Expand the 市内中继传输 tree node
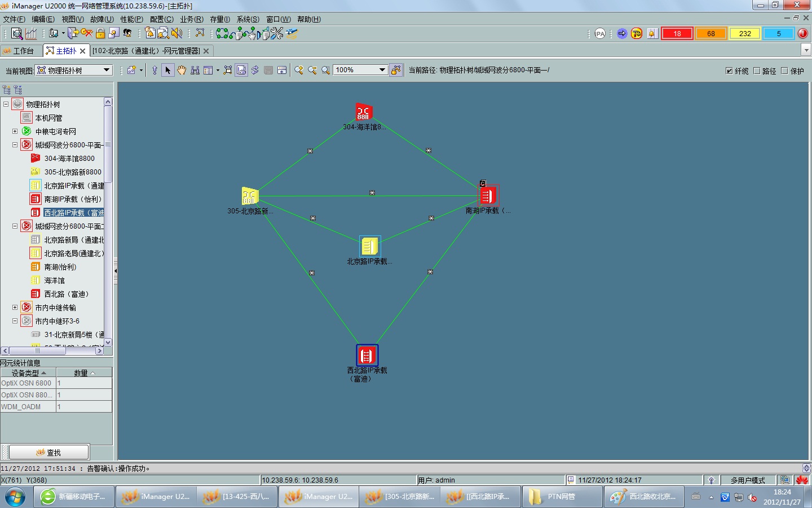 tap(15, 308)
